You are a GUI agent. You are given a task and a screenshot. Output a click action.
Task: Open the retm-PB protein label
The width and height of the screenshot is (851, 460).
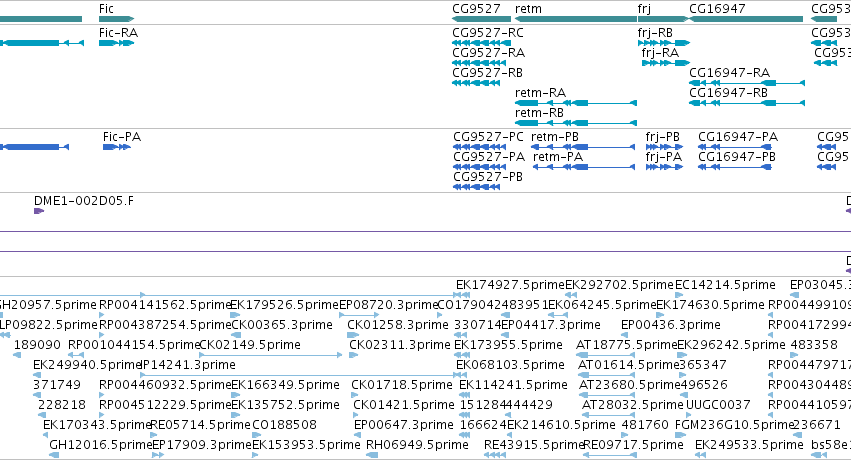[555, 137]
